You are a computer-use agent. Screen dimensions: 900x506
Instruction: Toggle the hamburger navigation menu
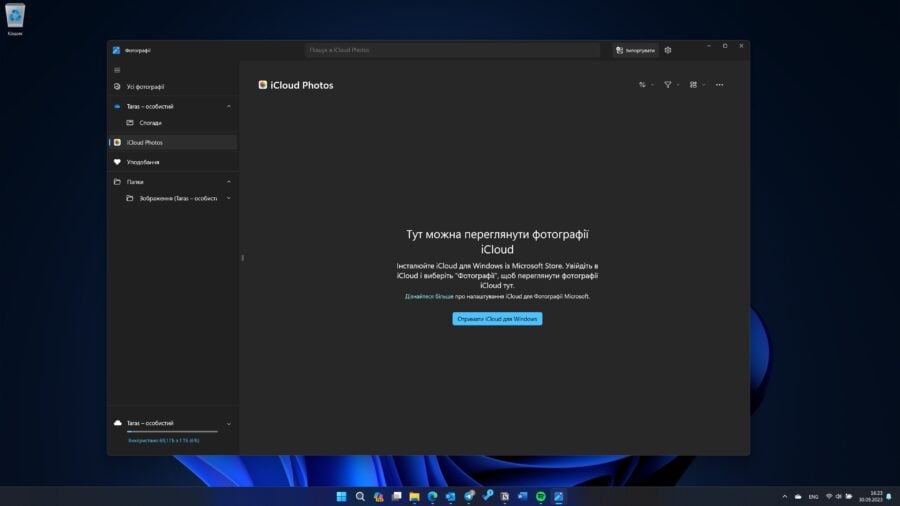[x=117, y=70]
